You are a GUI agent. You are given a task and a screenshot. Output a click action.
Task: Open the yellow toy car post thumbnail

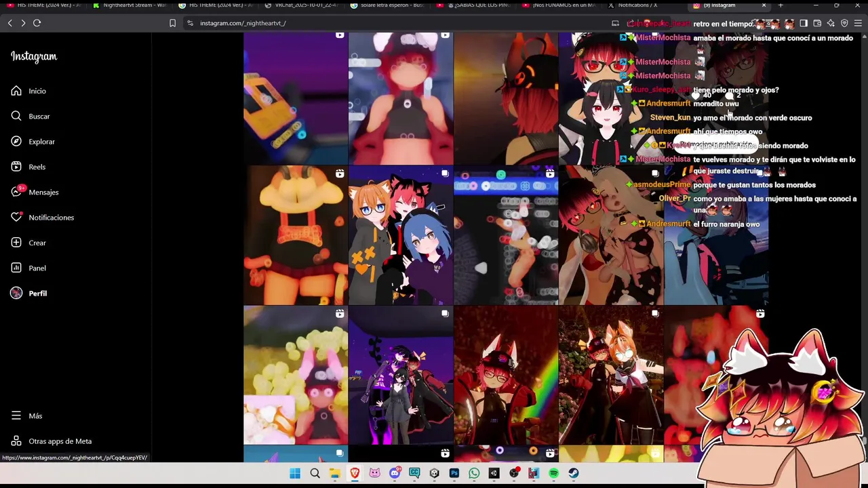[x=296, y=98]
